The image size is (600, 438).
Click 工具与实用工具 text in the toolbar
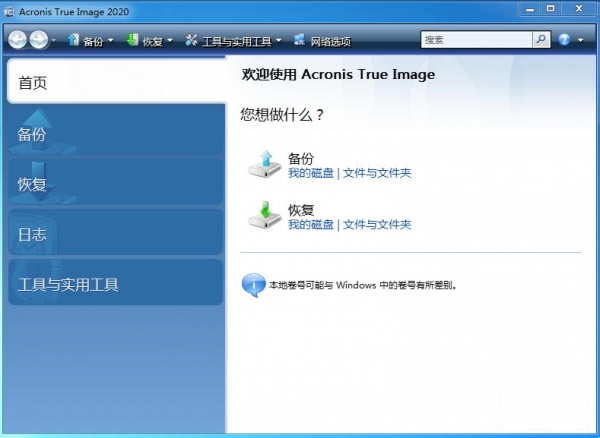pos(237,41)
